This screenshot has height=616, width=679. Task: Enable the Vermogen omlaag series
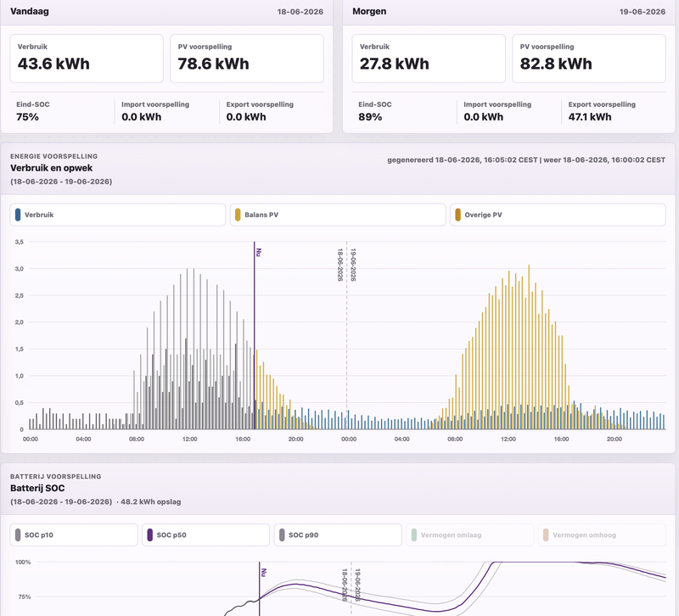click(x=470, y=535)
